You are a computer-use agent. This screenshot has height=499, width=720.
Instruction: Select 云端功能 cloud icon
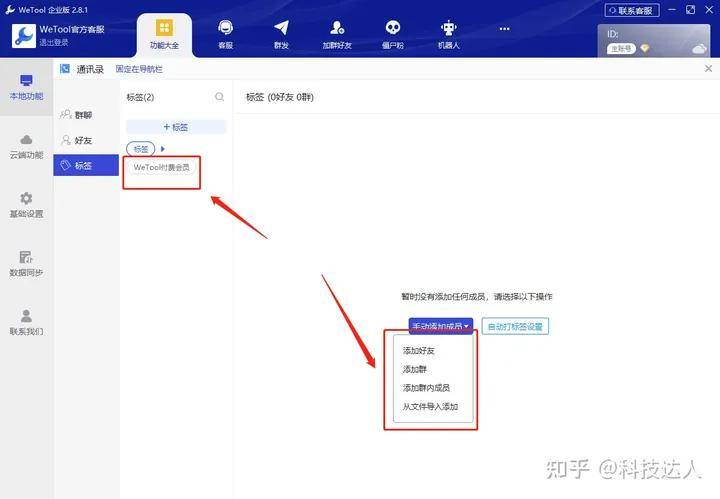pos(27,140)
